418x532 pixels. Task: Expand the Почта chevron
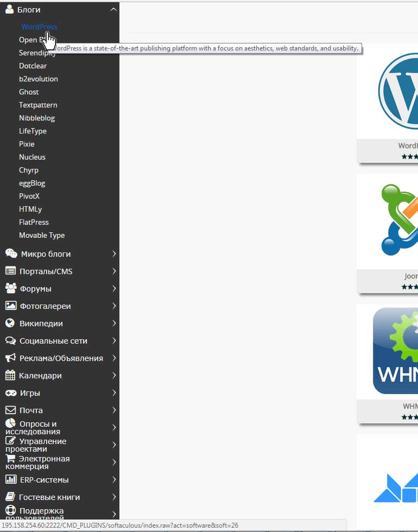[114, 410]
